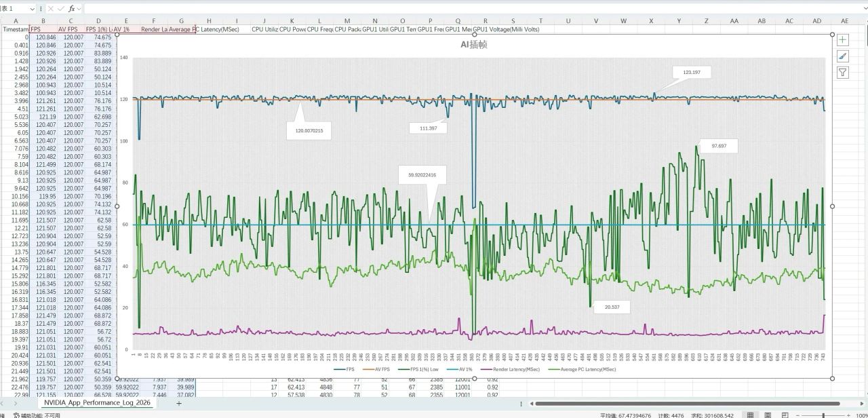Adjust the zoom slider in status bar

(x=824, y=415)
